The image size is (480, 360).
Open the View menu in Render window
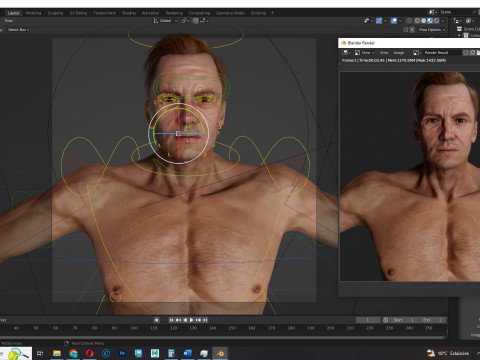[x=384, y=53]
